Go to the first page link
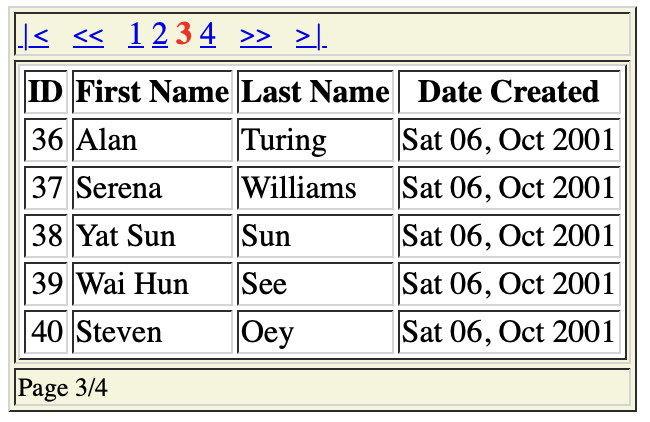The width and height of the screenshot is (650, 422). 34,36
